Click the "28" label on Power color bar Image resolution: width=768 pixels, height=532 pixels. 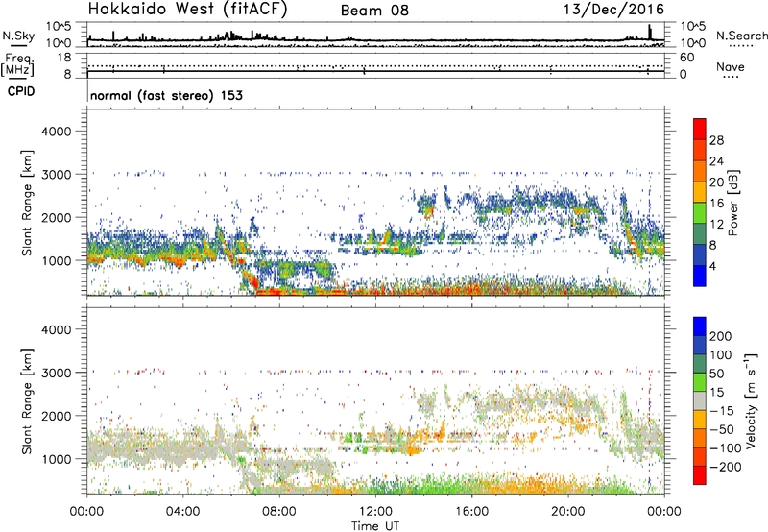pos(716,140)
